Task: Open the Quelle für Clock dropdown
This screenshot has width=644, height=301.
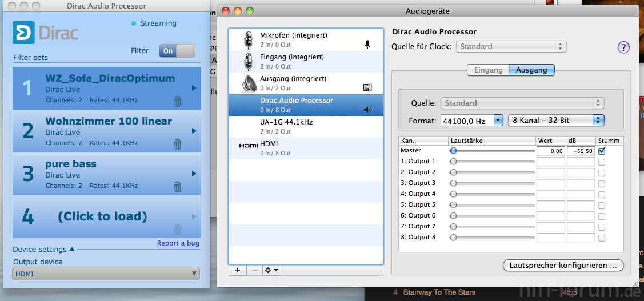Action: click(511, 46)
